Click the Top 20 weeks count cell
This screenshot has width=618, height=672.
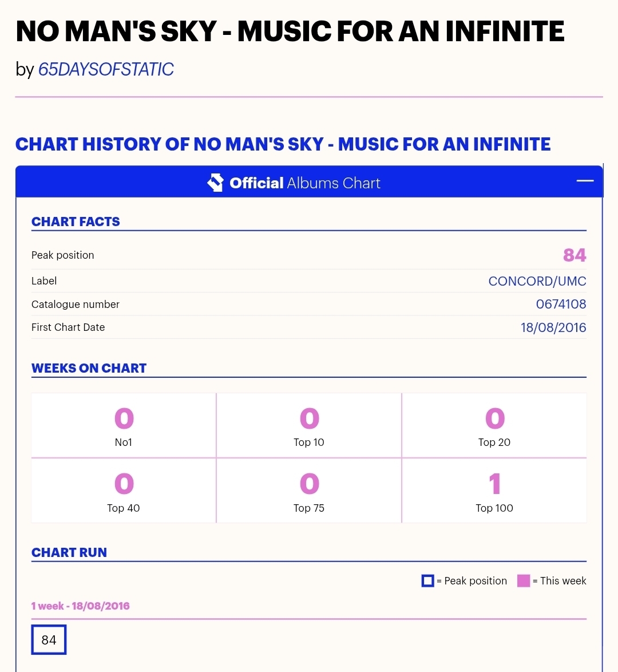[494, 425]
